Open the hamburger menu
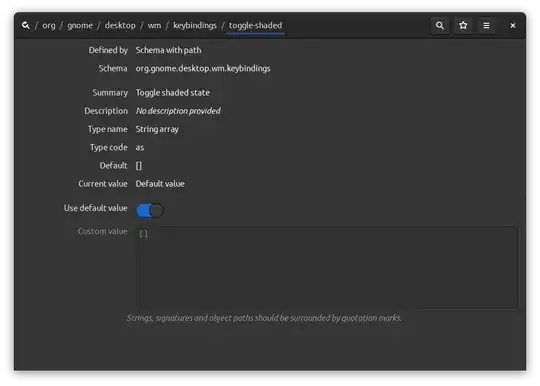 [486, 25]
